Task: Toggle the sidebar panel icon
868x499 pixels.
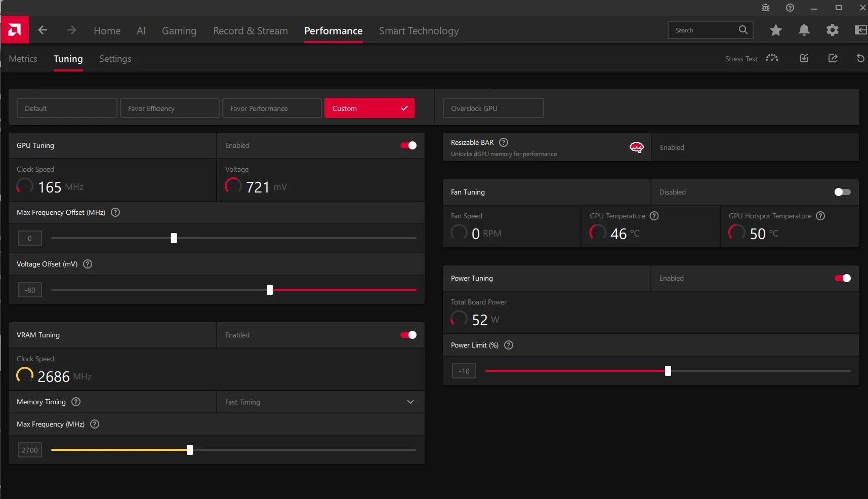Action: tap(860, 30)
